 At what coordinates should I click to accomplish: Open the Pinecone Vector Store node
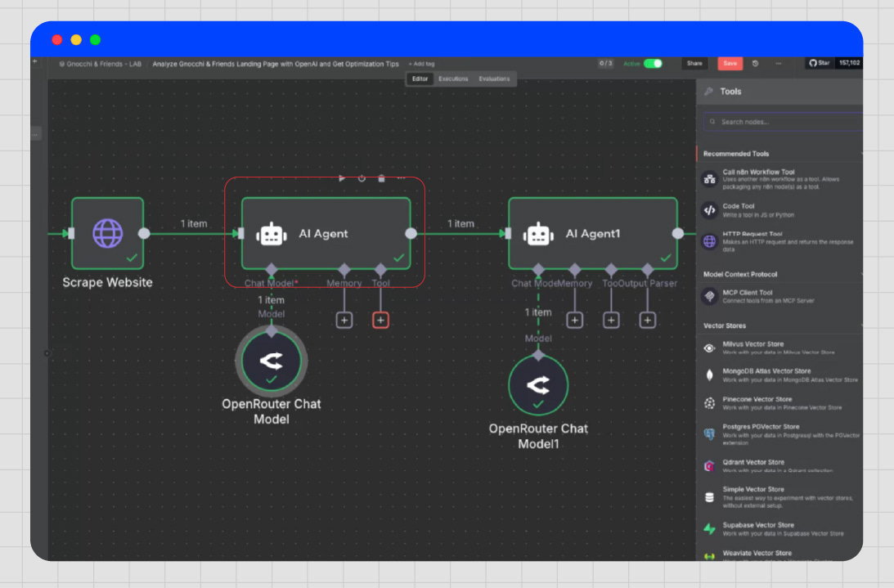(777, 402)
